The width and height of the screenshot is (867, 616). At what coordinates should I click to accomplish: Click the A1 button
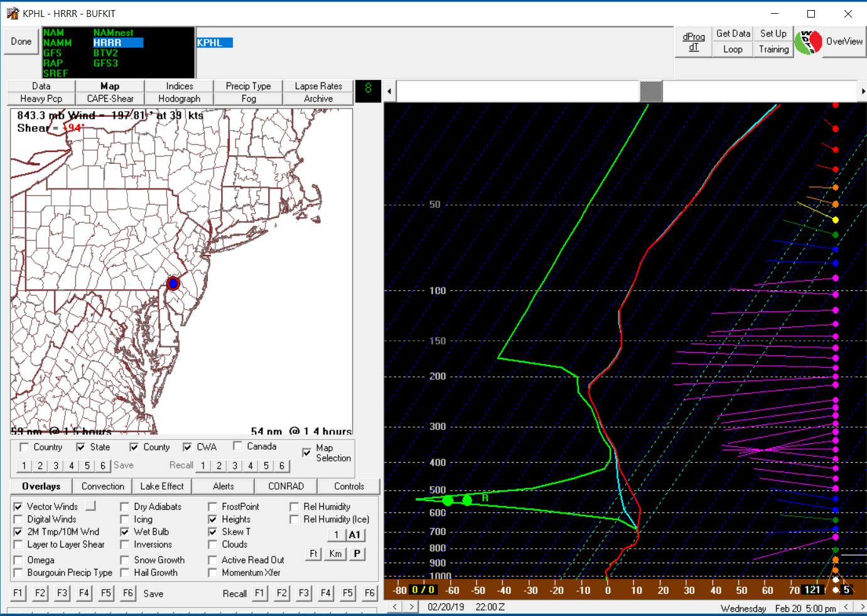(x=355, y=535)
